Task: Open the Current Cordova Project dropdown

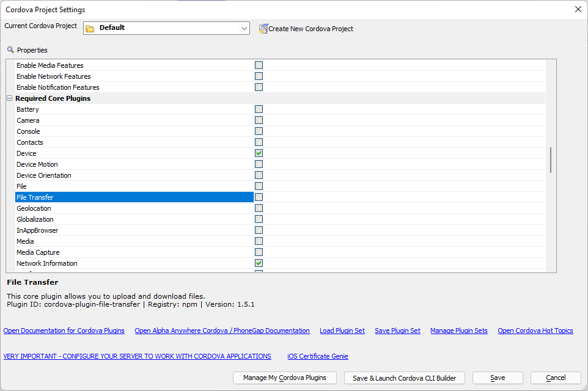Action: point(166,28)
